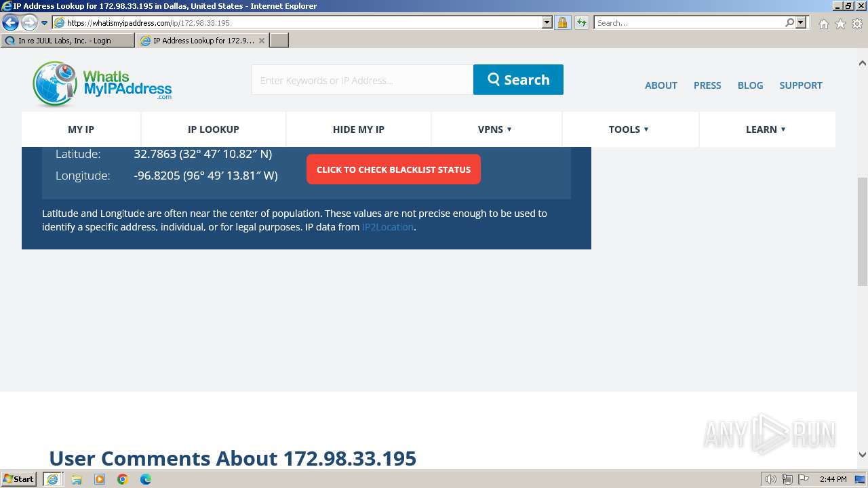Click the Action Center flag icon

click(x=803, y=479)
